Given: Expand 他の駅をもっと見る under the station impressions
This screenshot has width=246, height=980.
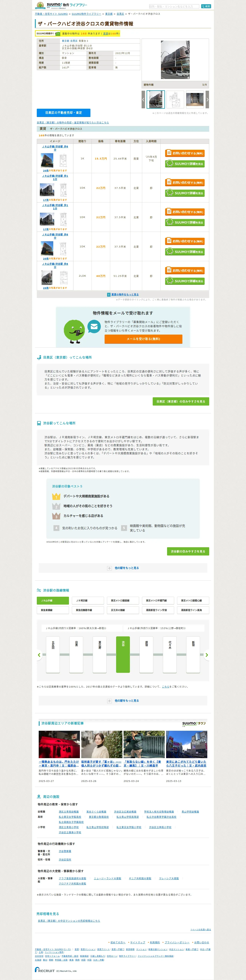Looking at the screenshot, I should click(x=123, y=568).
